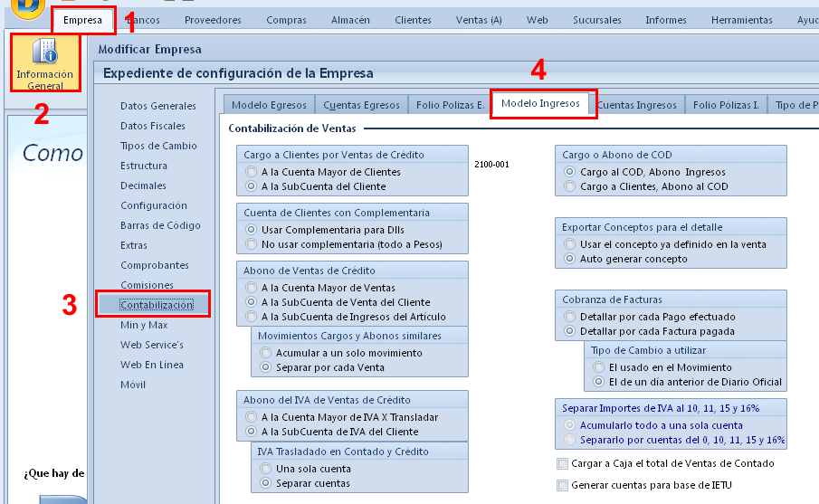Select Contabilización in sidebar
This screenshot has width=819, height=504.
tap(157, 305)
